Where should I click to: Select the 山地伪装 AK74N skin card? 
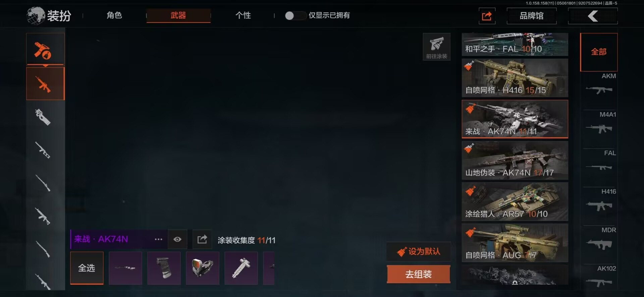(515, 160)
